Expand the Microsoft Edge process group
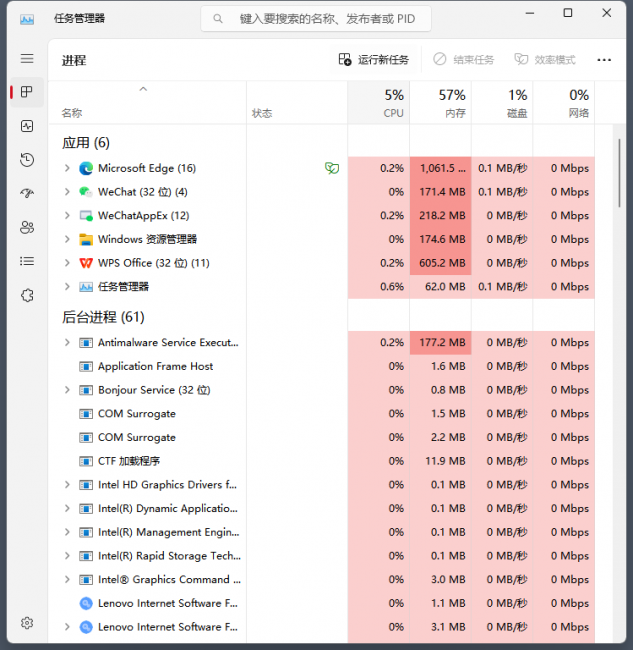The width and height of the screenshot is (633, 650). click(x=67, y=168)
